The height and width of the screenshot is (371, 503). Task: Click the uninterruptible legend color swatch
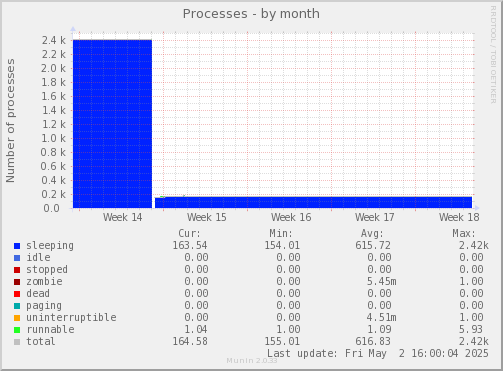[17, 318]
